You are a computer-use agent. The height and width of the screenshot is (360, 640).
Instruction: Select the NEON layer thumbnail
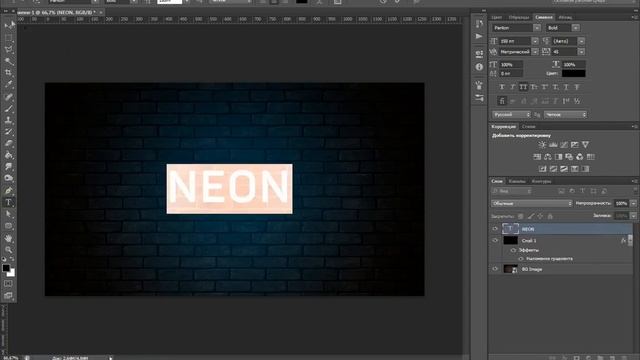(x=510, y=229)
